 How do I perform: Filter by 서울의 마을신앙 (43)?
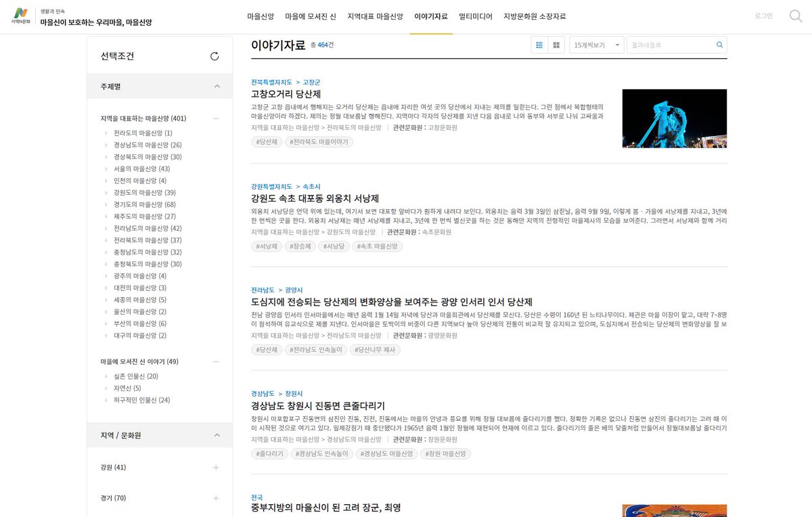[142, 169]
